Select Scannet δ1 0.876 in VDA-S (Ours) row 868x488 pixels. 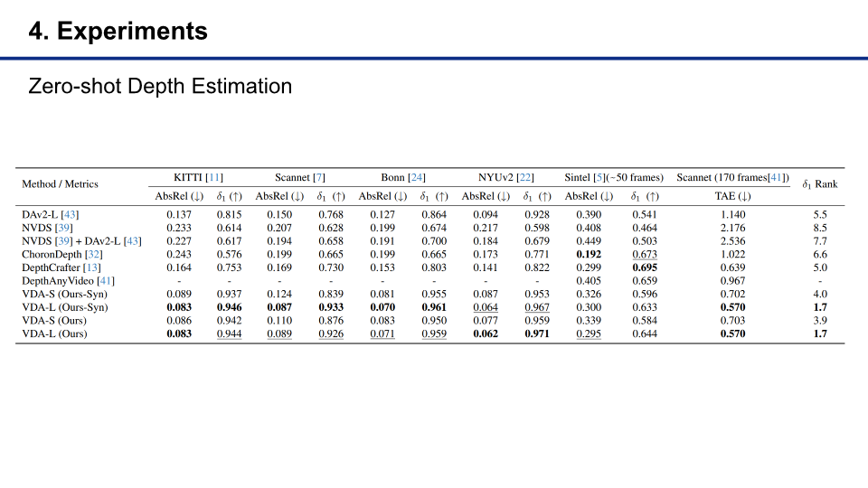click(x=331, y=320)
